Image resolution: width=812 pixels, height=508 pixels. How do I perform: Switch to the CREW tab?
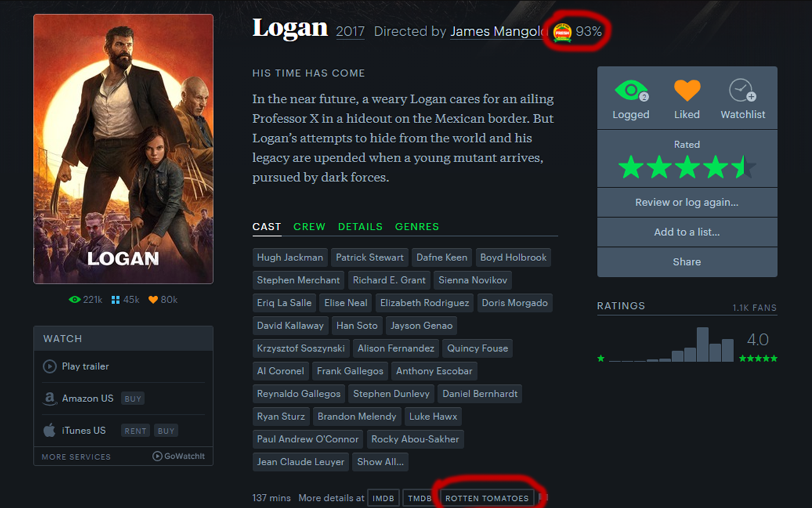click(x=309, y=227)
